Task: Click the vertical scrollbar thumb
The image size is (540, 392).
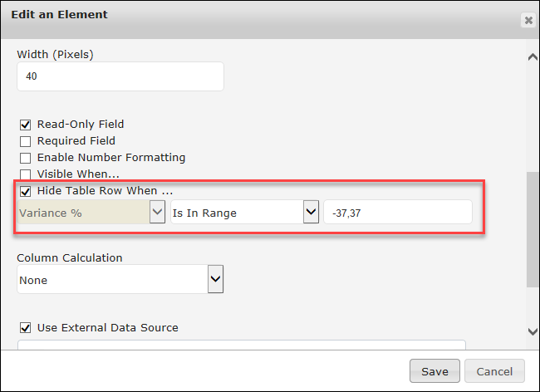Action: pos(533,228)
